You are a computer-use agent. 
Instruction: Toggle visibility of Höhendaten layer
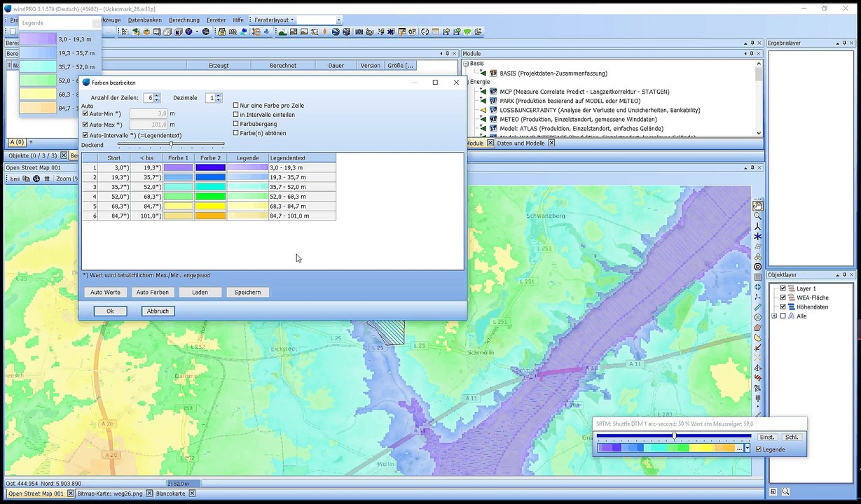tap(783, 307)
